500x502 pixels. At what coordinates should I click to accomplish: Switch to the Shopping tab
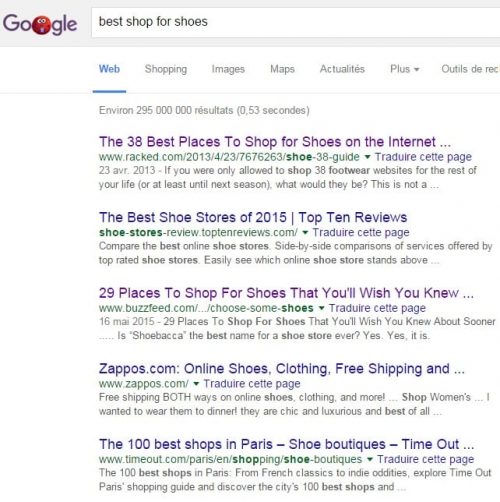(166, 69)
